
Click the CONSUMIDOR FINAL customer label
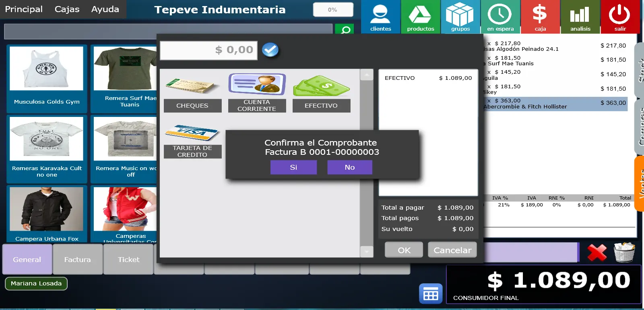pos(486,298)
